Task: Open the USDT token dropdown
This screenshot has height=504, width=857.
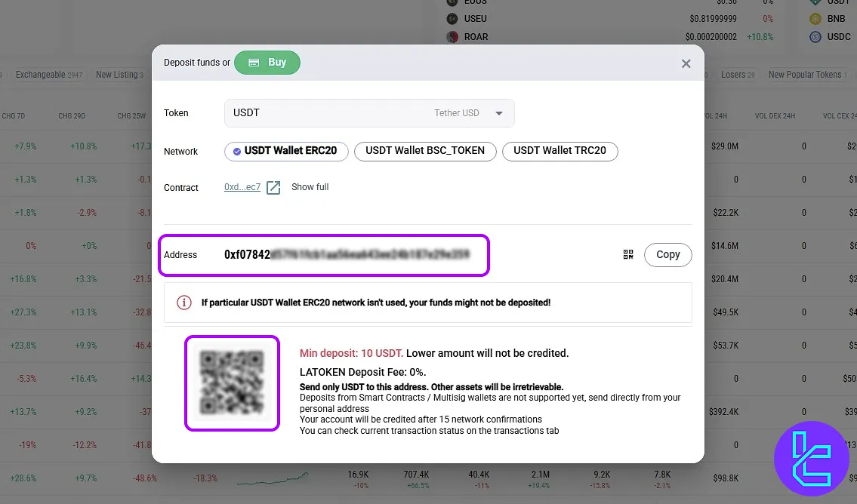Action: [x=369, y=113]
